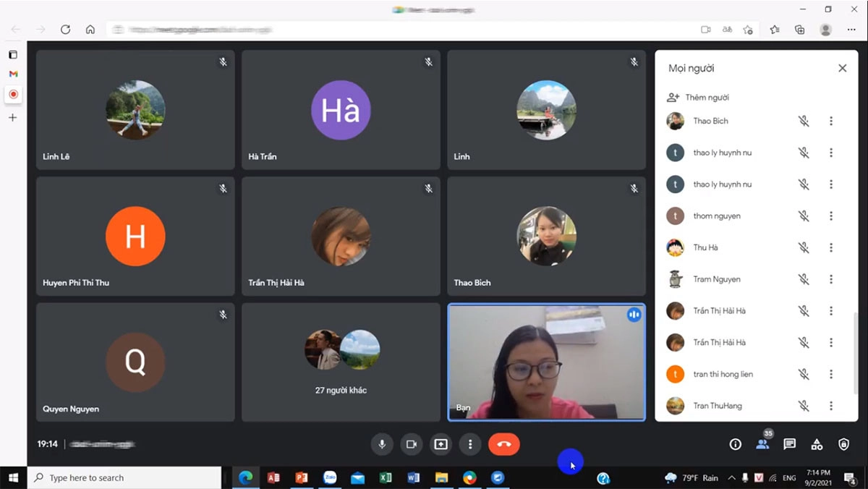The width and height of the screenshot is (868, 489).
Task: Open the chat messages panel
Action: coord(789,444)
